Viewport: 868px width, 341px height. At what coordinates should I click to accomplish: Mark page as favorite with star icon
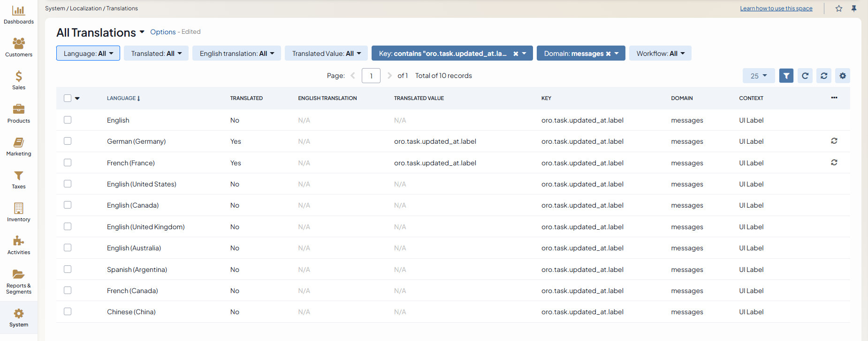click(839, 8)
